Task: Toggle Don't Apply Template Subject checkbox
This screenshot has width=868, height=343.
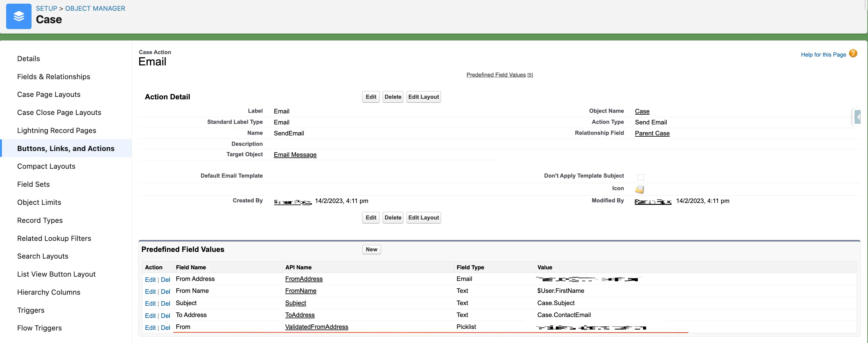Action: pyautogui.click(x=640, y=177)
